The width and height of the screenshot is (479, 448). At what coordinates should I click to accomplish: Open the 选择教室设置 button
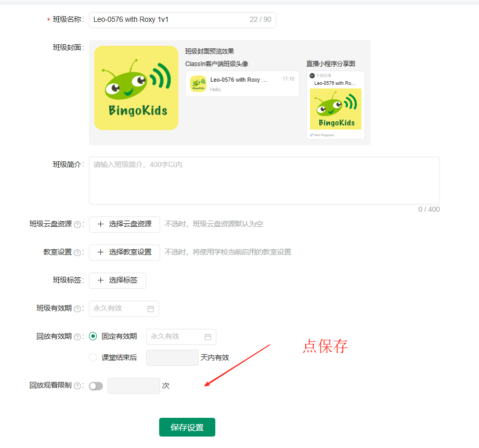coord(124,252)
